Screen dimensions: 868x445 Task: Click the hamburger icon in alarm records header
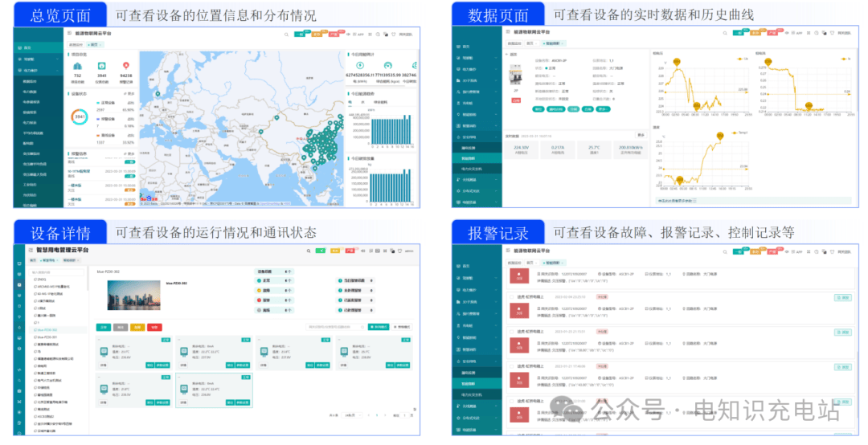click(x=508, y=251)
